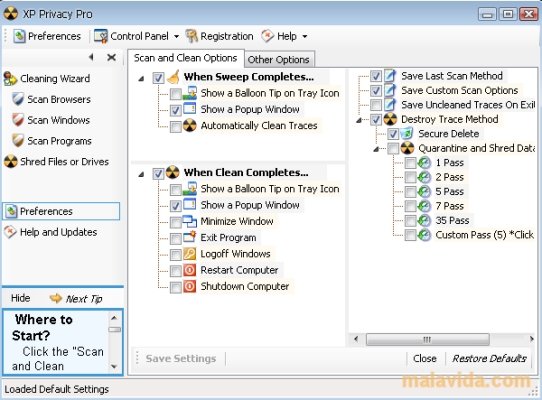Click the Scan Windows shield icon

pos(18,120)
